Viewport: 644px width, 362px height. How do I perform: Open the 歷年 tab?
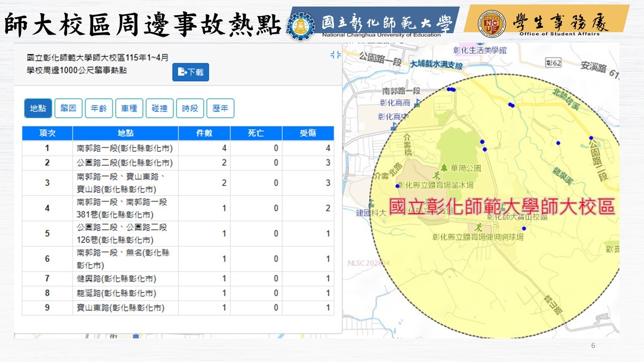click(220, 108)
